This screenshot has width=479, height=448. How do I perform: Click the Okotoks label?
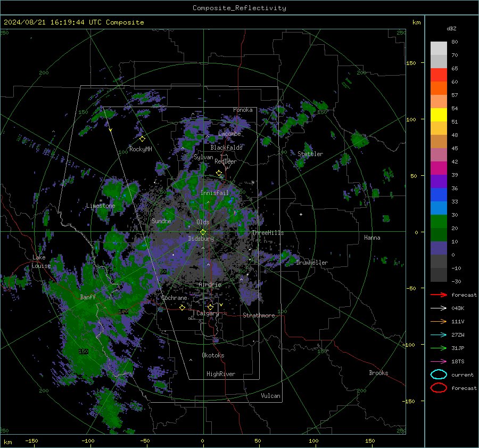tap(213, 355)
